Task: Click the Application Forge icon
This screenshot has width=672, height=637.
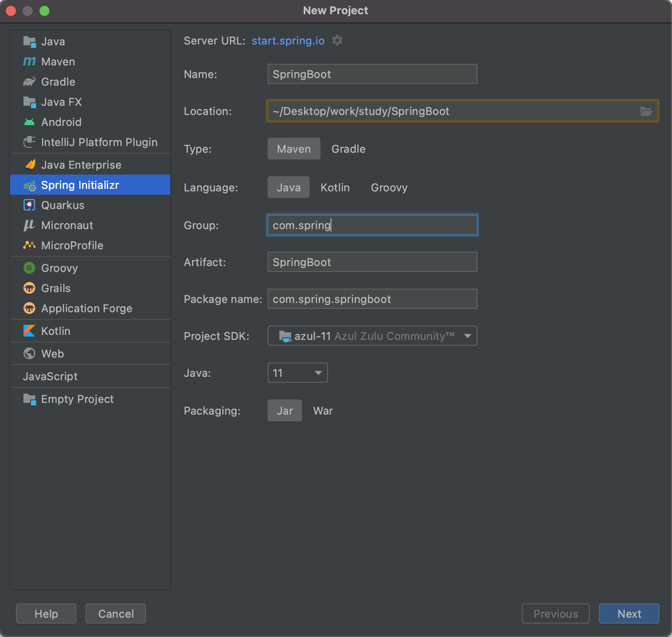Action: (29, 308)
